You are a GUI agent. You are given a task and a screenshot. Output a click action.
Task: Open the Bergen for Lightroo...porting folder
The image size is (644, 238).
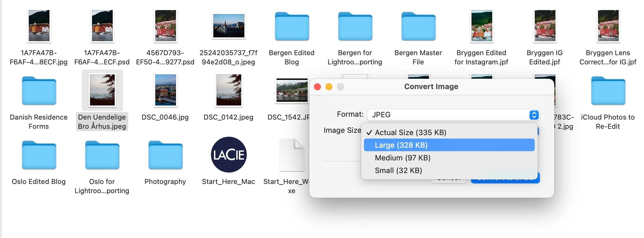[x=355, y=26]
